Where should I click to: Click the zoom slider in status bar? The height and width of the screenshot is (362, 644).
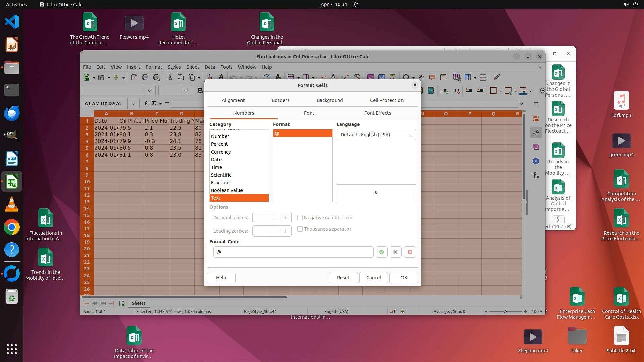coord(505,311)
